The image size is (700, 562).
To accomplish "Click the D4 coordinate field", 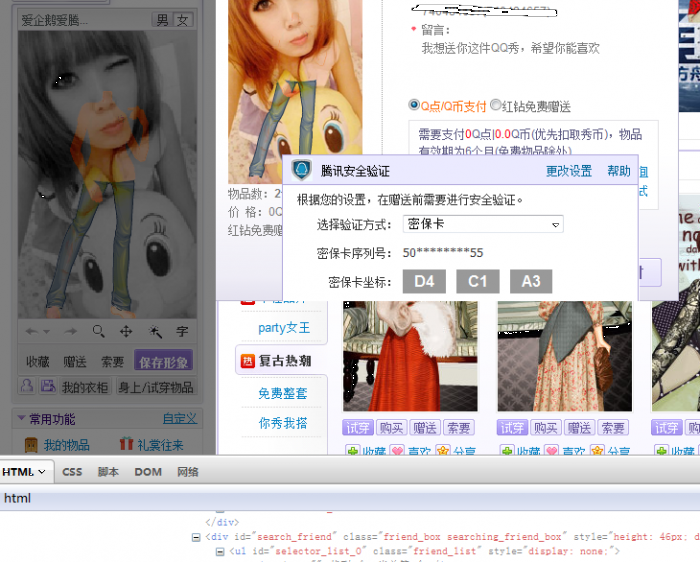I will pyautogui.click(x=424, y=281).
